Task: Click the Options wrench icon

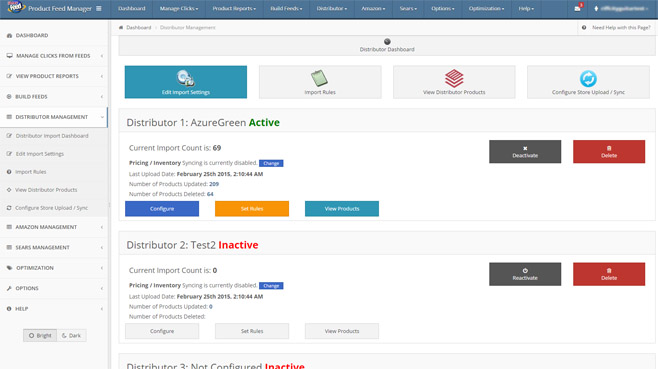Action: 9,288
